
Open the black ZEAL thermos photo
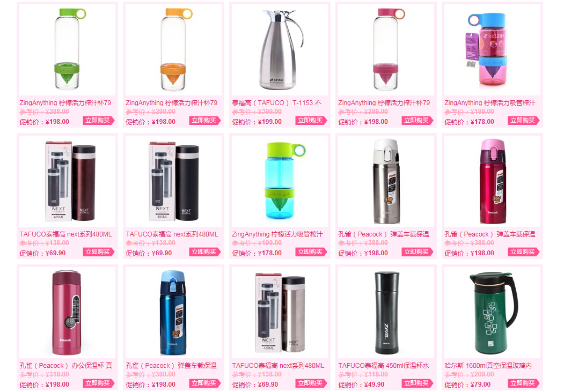pyautogui.click(x=386, y=313)
